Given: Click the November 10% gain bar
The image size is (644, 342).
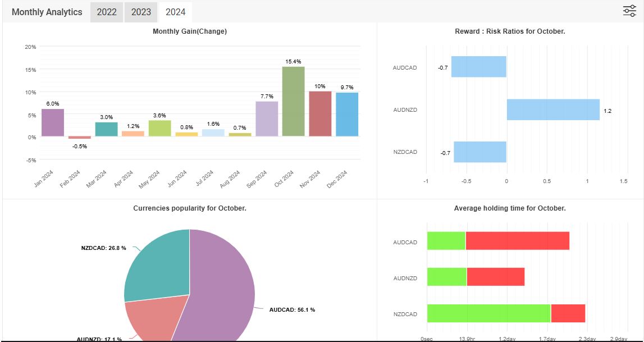Looking at the screenshot, I should pyautogui.click(x=320, y=113).
